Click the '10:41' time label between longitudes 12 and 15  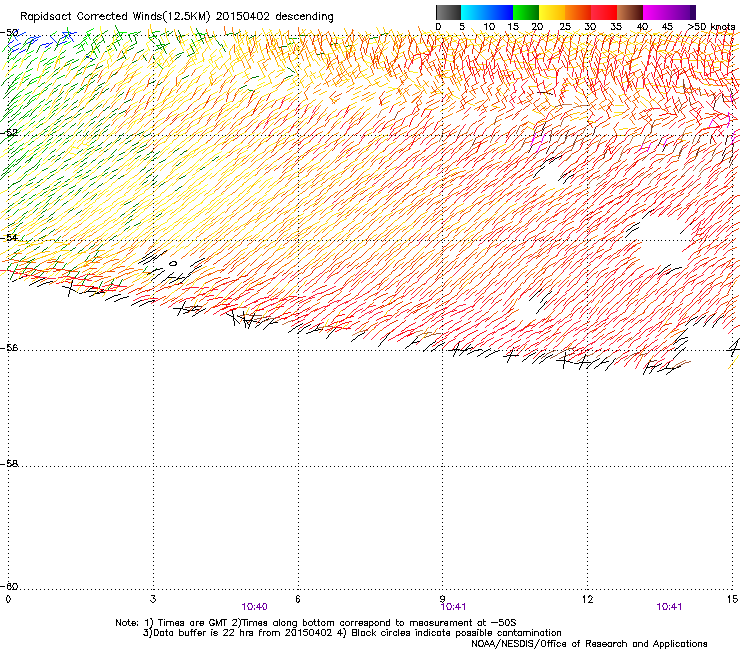coord(669,607)
